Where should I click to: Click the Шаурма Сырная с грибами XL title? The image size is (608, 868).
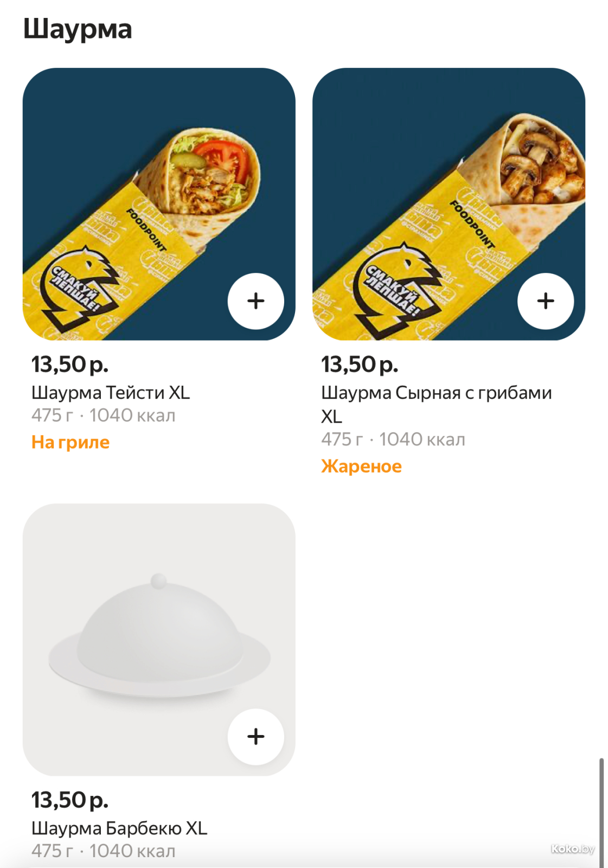point(436,393)
